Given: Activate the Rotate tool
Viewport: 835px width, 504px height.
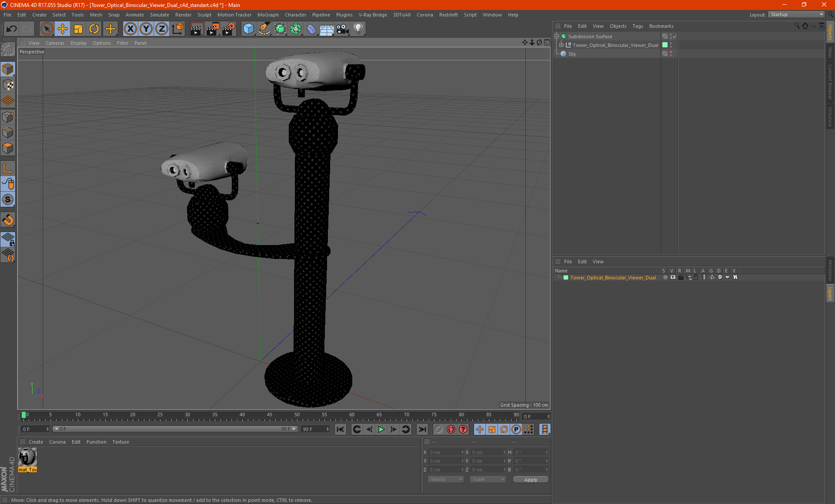Looking at the screenshot, I should click(x=94, y=29).
